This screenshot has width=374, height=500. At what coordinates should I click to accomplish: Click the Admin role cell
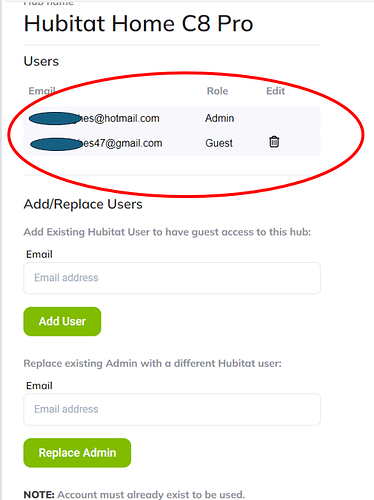(x=219, y=118)
